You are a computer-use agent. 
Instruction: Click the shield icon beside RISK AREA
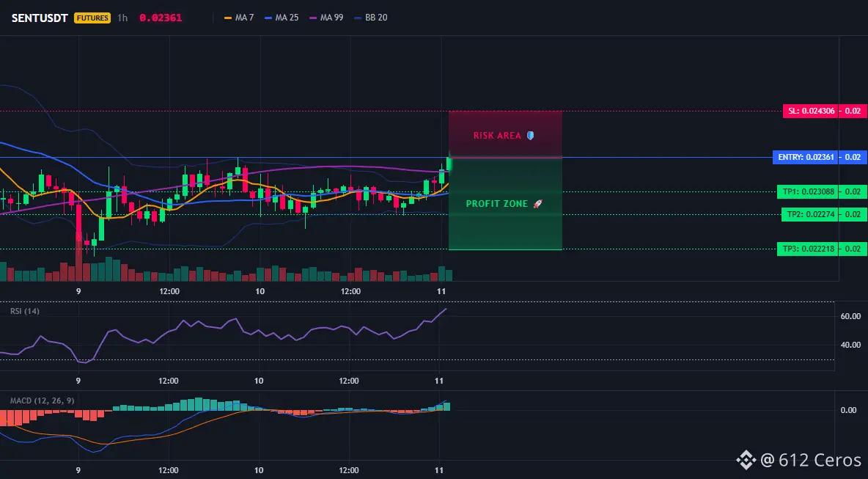pos(530,136)
